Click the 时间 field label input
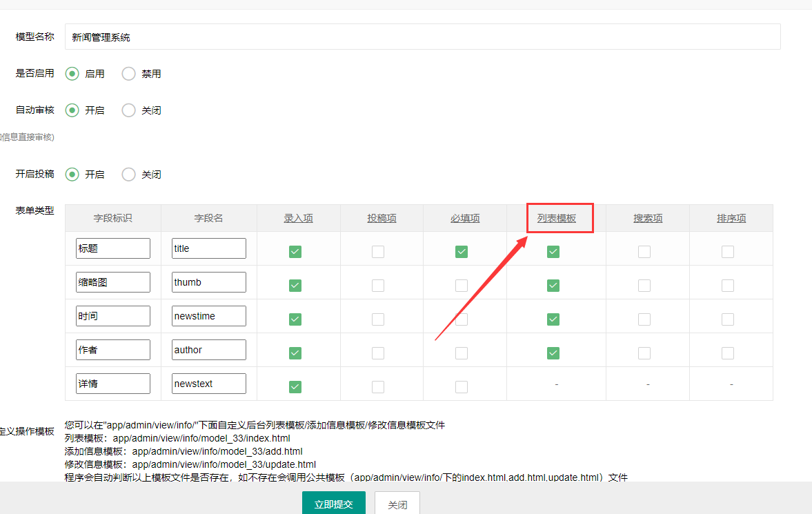This screenshot has height=514, width=812. point(113,316)
